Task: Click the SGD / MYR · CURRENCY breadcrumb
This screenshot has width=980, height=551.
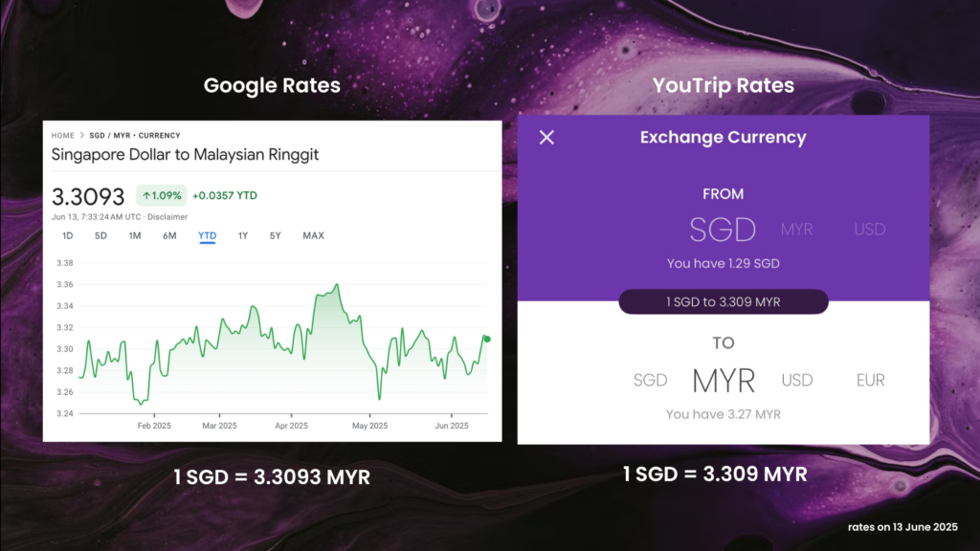Action: (x=134, y=136)
